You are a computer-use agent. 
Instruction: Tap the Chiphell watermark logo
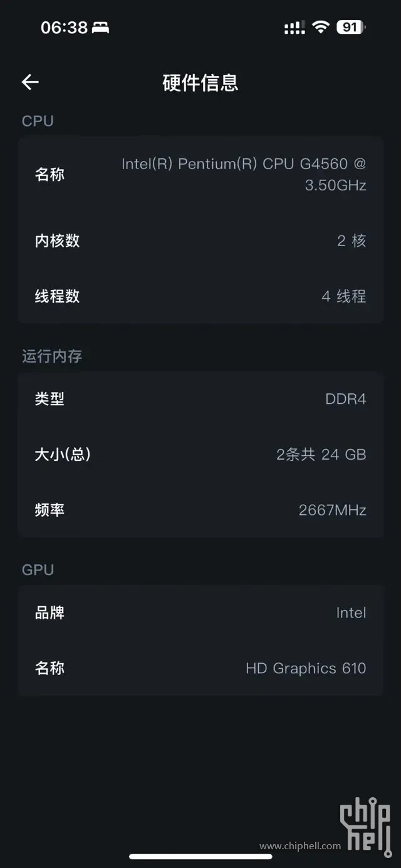366,825
